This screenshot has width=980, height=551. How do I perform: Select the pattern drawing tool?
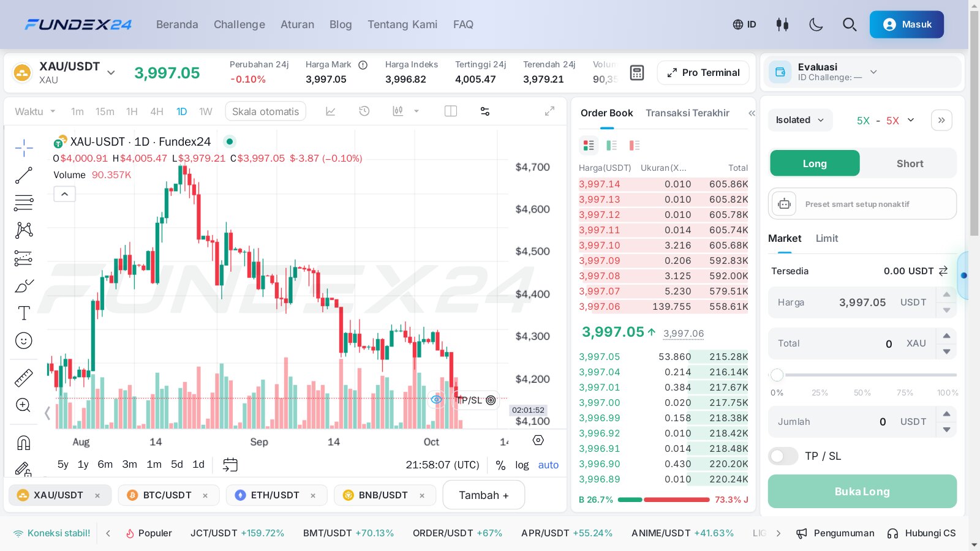pos(24,230)
